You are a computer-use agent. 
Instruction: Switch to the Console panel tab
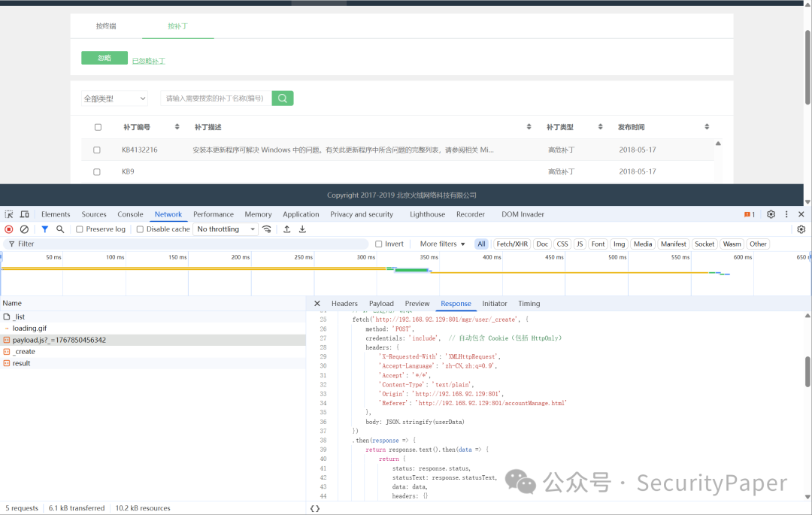click(130, 214)
